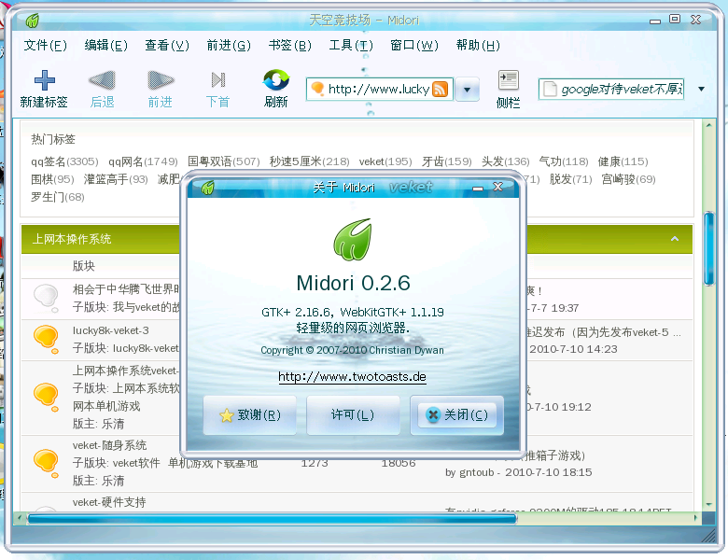Click the 灌篮高手(93) tag
The width and height of the screenshot is (728, 560).
116,179
